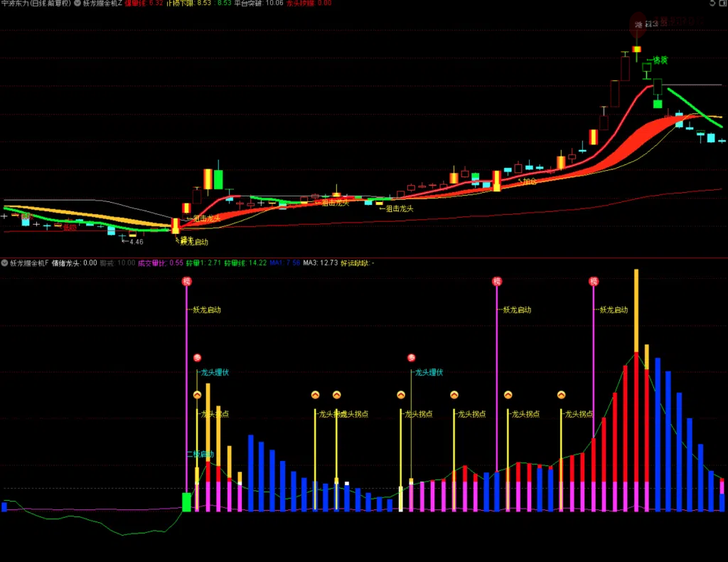Click the 二板启动 signal label
This screenshot has width=728, height=562.
(x=200, y=454)
